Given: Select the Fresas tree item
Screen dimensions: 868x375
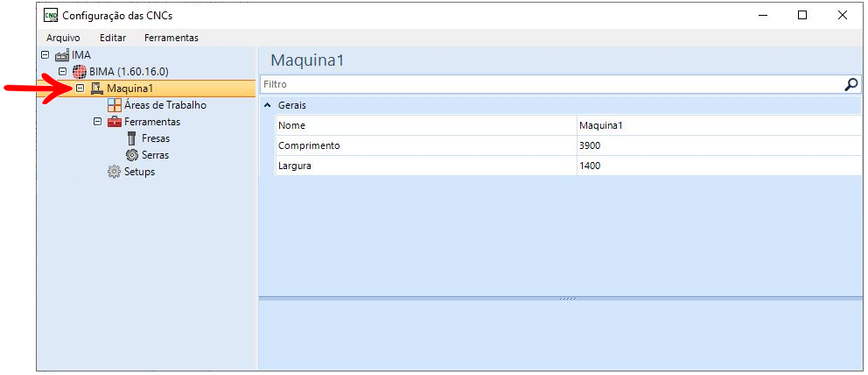Looking at the screenshot, I should point(156,138).
